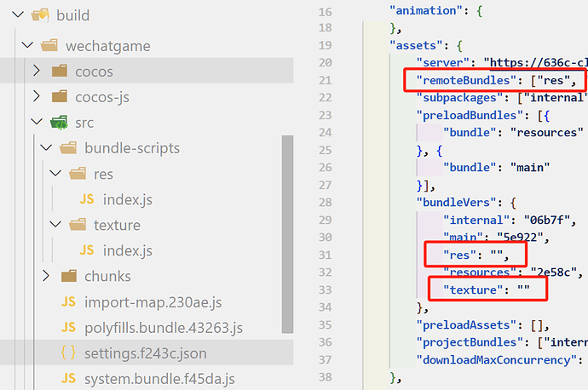Click the "texture" key under bundleVers
The image size is (588, 390).
(x=476, y=290)
